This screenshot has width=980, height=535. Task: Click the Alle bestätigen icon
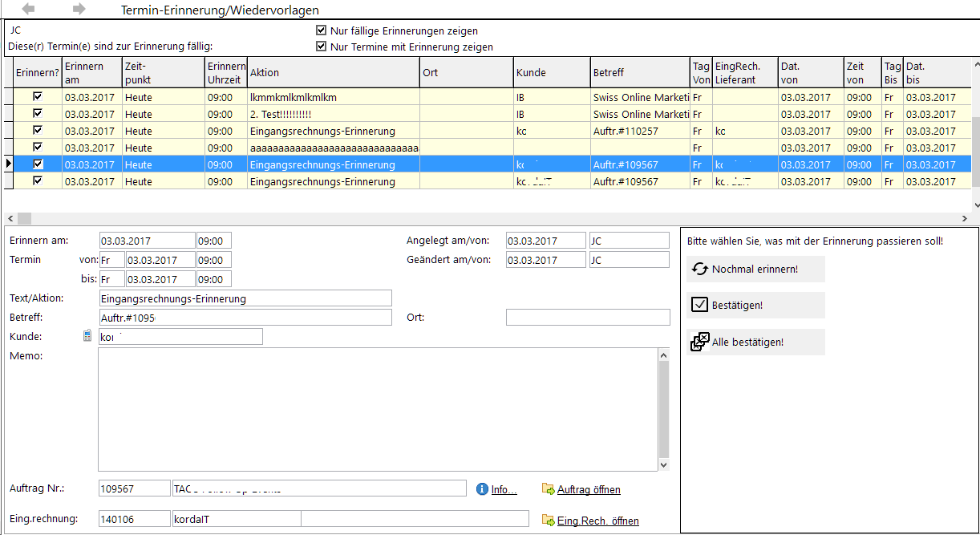pos(700,342)
